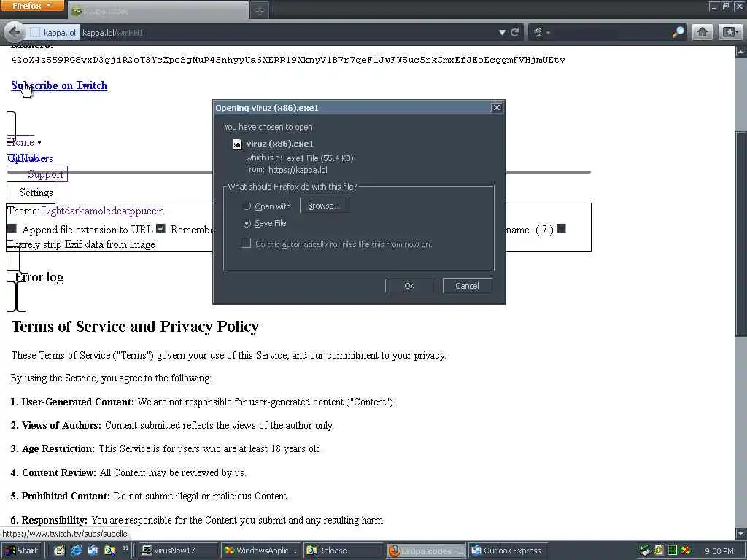
Task: Expand the Quick Launch overflow chevron
Action: 125,548
